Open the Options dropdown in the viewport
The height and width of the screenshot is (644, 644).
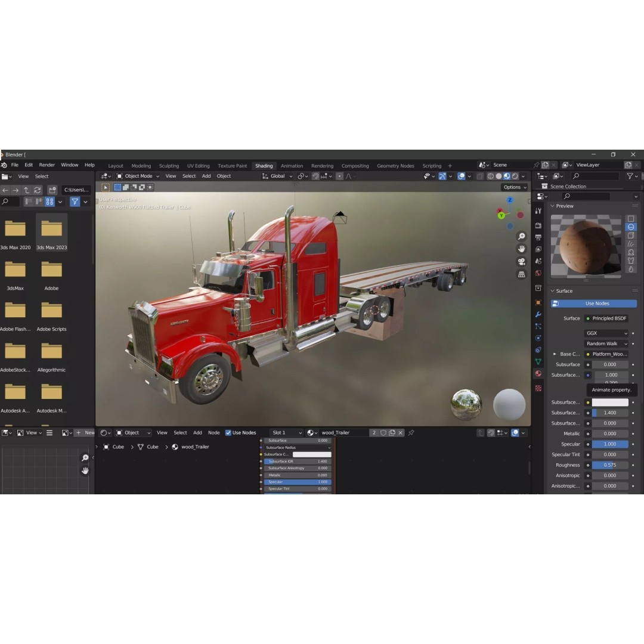515,187
